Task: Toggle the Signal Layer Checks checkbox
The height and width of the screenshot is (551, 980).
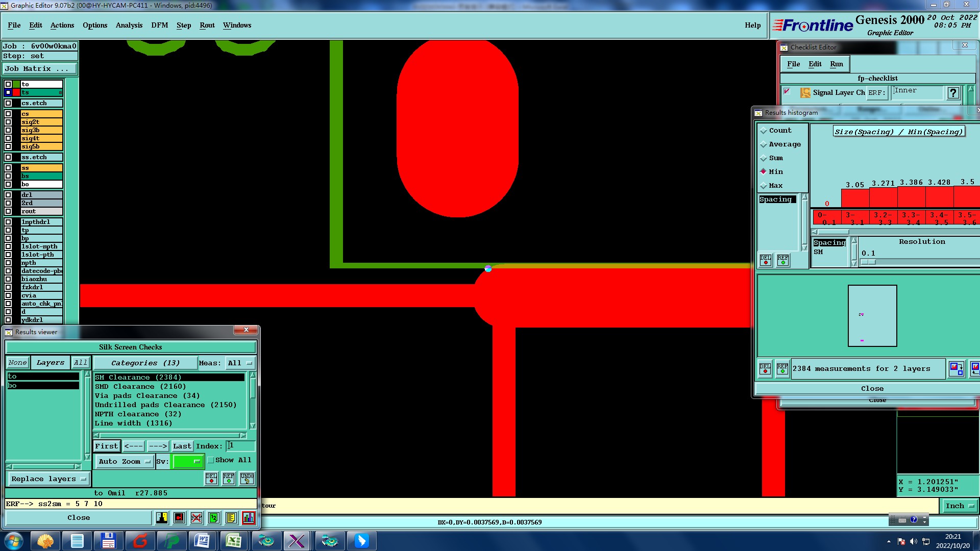Action: [x=787, y=91]
